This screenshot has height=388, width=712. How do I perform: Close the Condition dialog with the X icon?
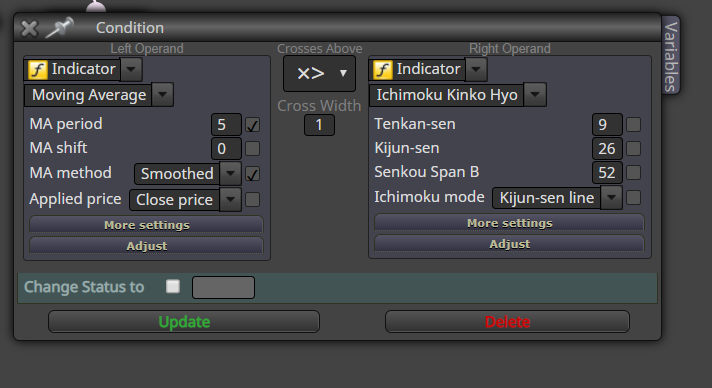(x=30, y=29)
